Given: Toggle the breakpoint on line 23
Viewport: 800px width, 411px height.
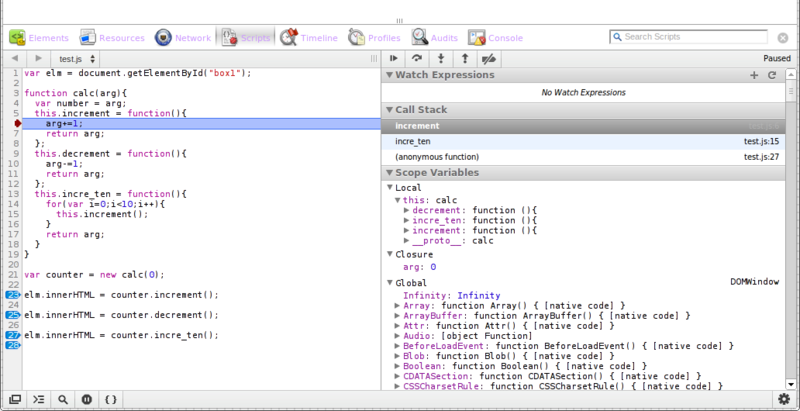Looking at the screenshot, I should 13,295.
